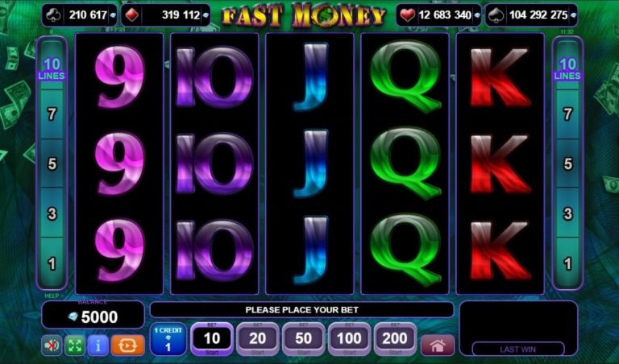Pick the bet 200 button
This screenshot has height=364, width=619.
pyautogui.click(x=395, y=339)
